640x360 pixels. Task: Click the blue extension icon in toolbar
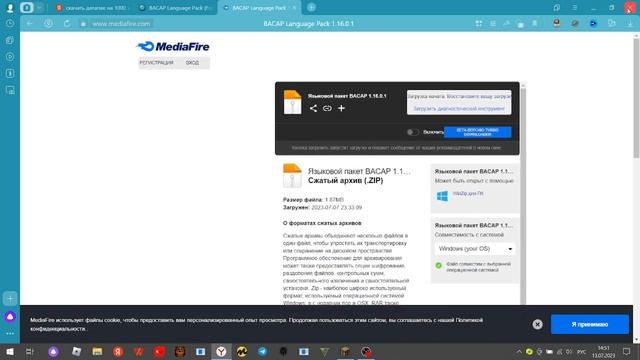click(593, 24)
